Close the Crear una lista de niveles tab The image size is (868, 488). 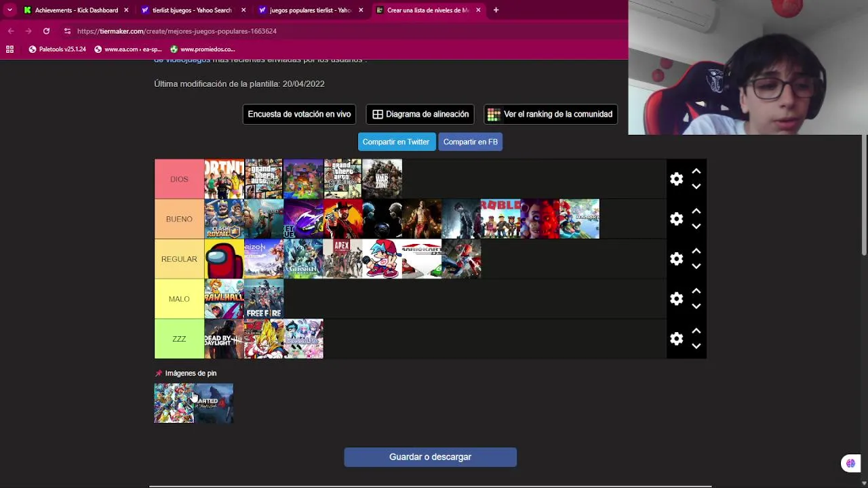478,10
